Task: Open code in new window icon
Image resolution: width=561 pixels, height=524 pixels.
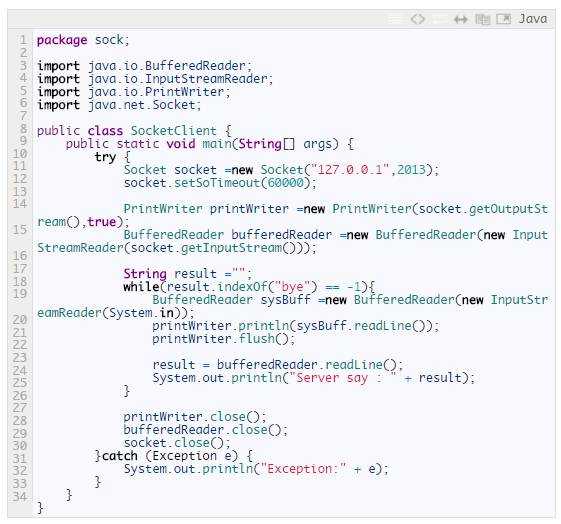Action: pyautogui.click(x=504, y=19)
